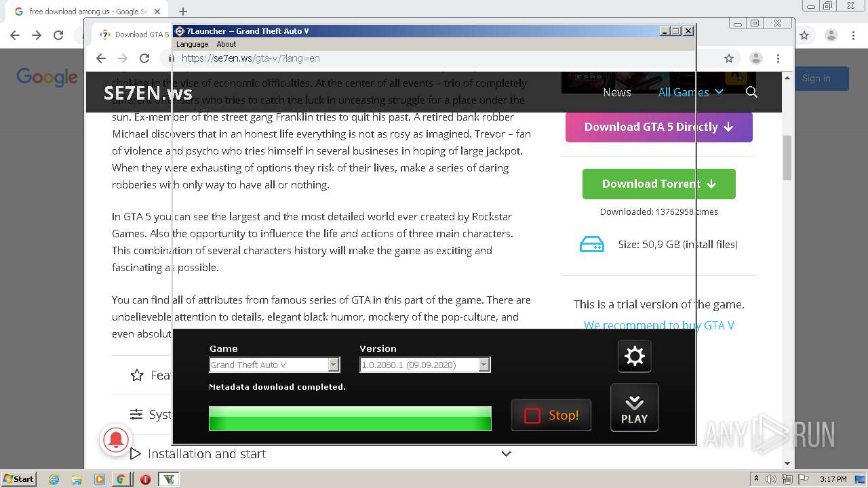Screen dimensions: 868x488
Task: Click the SE7EN.ws site logo
Action: pyautogui.click(x=148, y=93)
